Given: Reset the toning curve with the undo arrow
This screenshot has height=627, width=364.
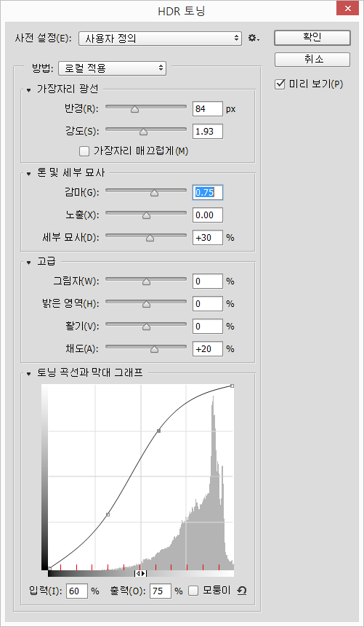Looking at the screenshot, I should click(x=241, y=591).
